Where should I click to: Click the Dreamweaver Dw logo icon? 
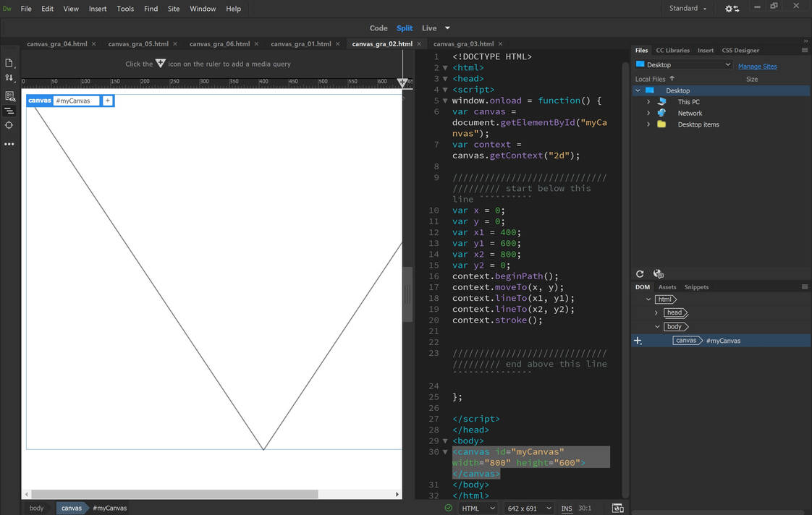coord(7,9)
